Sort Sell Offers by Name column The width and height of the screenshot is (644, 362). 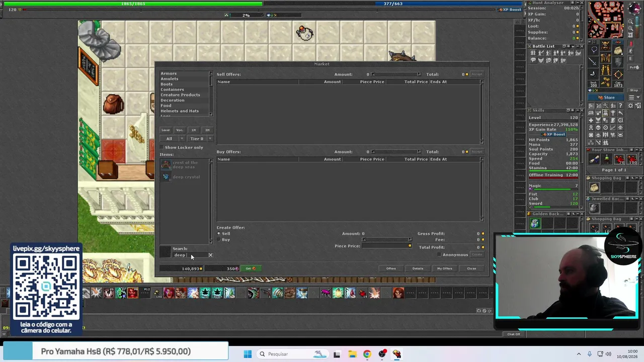(258, 82)
